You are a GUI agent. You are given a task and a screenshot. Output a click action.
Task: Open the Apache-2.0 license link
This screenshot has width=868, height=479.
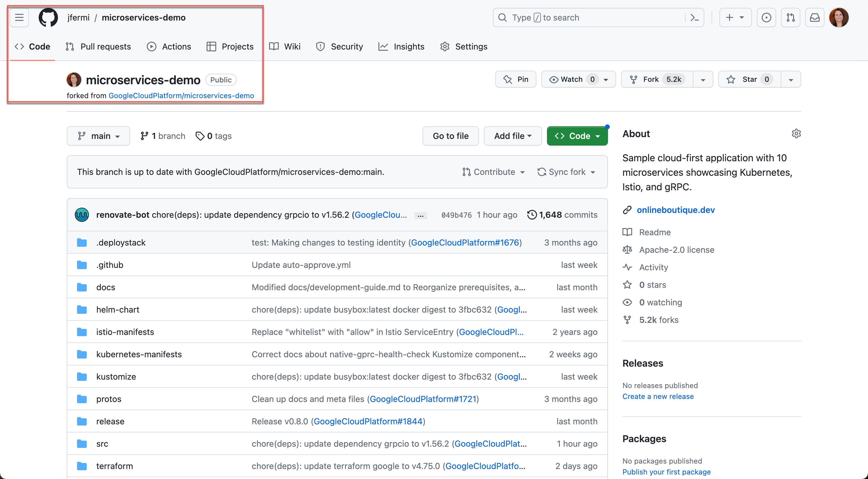(677, 249)
